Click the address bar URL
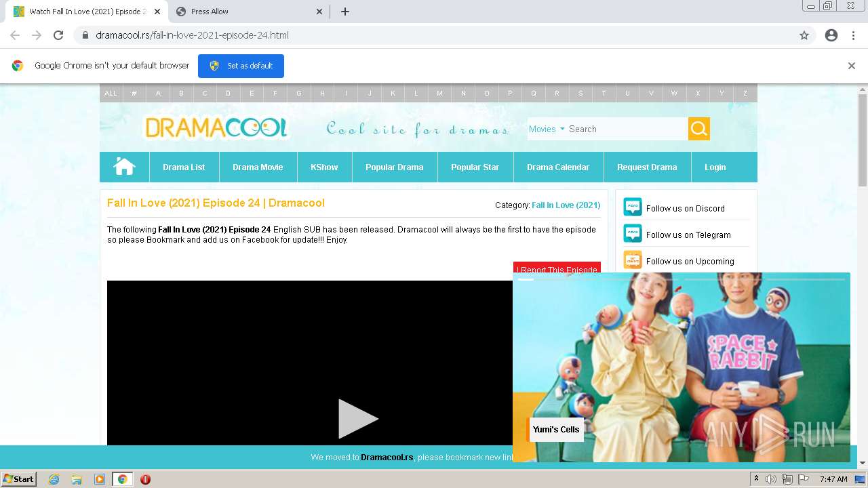Screen dimensions: 868x488 point(192,35)
